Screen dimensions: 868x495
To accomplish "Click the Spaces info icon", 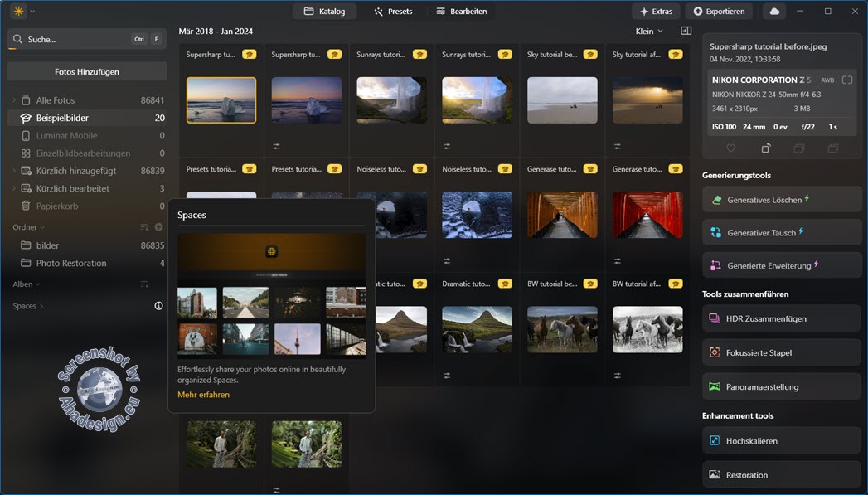I will [x=158, y=306].
